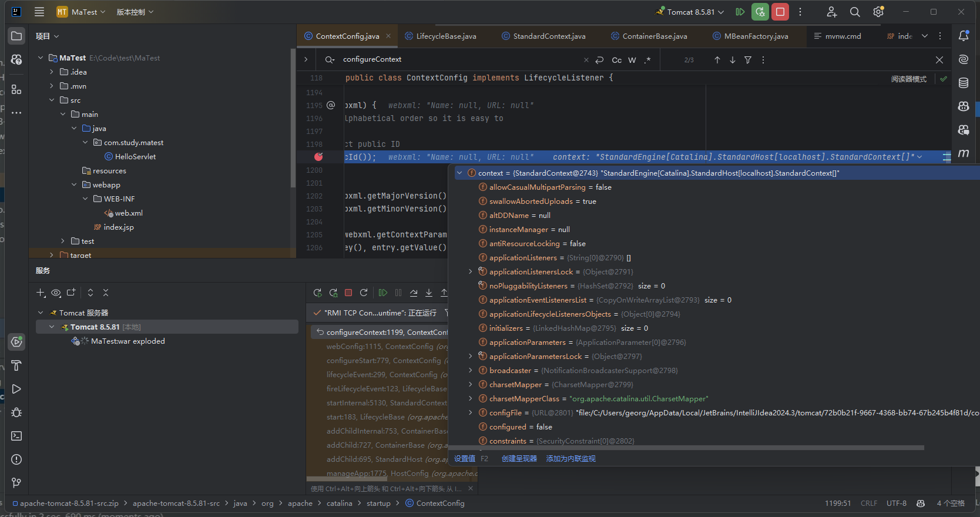Click Pause icon in Services debugger toolbar
The height and width of the screenshot is (517, 980).
pyautogui.click(x=398, y=293)
